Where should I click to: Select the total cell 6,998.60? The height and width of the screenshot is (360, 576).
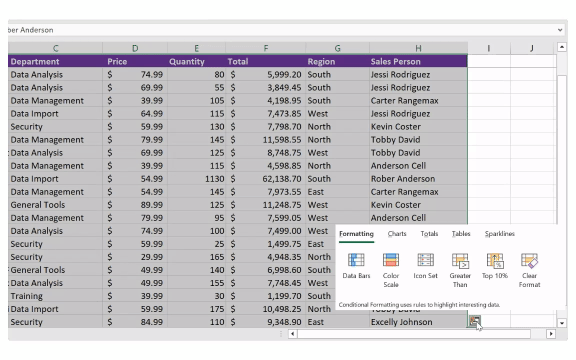(x=266, y=270)
